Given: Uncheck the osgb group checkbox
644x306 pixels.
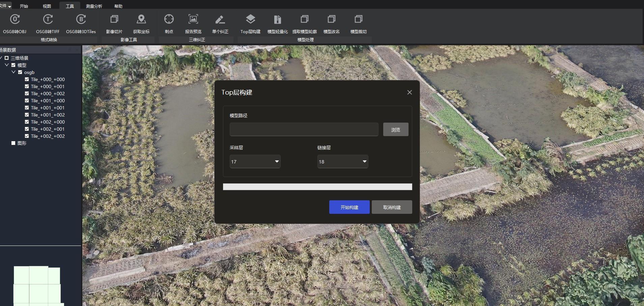Looking at the screenshot, I should click(20, 72).
